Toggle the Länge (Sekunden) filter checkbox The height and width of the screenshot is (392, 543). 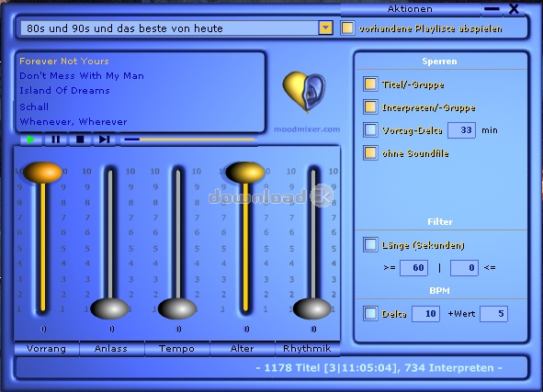pos(370,244)
